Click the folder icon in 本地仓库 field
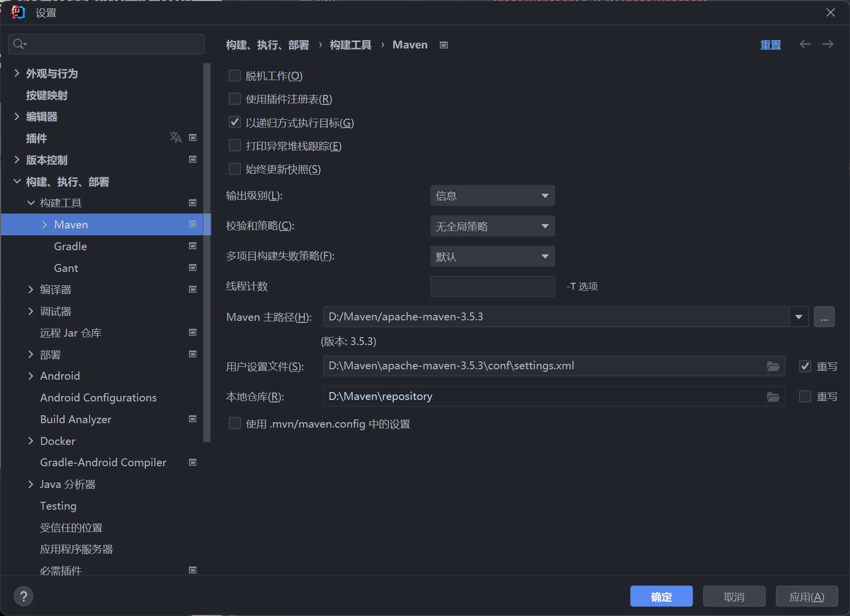 click(773, 397)
